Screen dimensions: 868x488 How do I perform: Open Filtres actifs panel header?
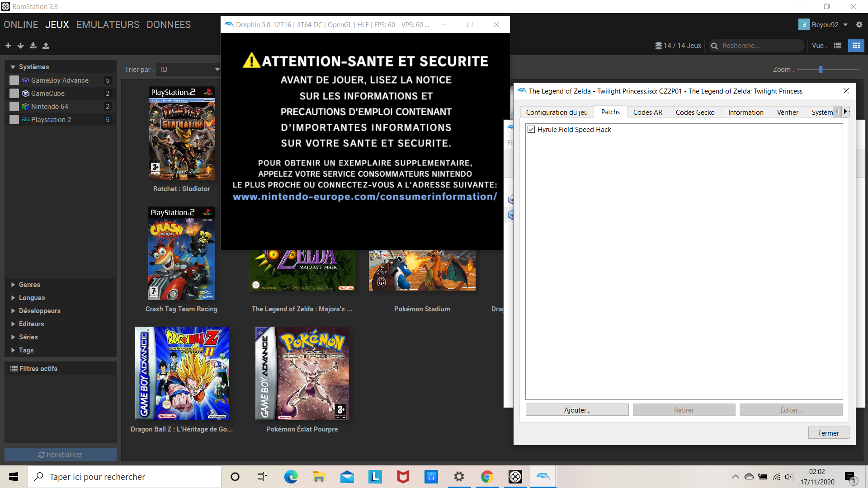tap(61, 369)
